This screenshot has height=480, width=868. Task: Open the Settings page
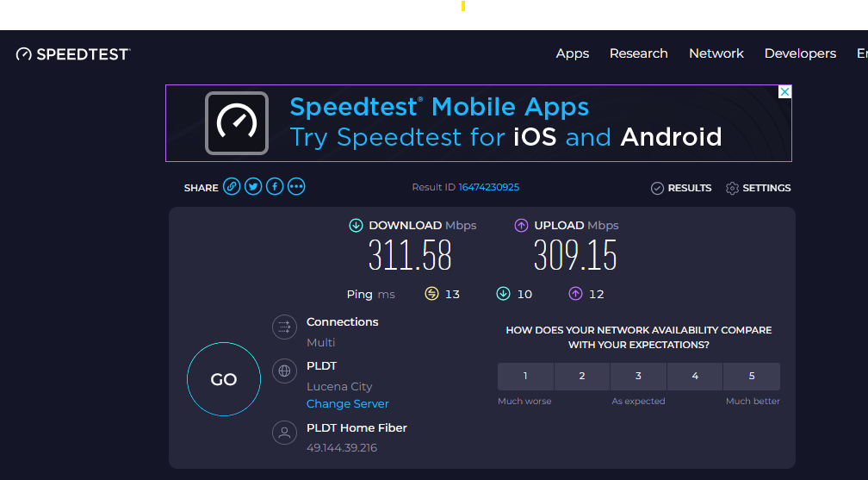(x=758, y=188)
